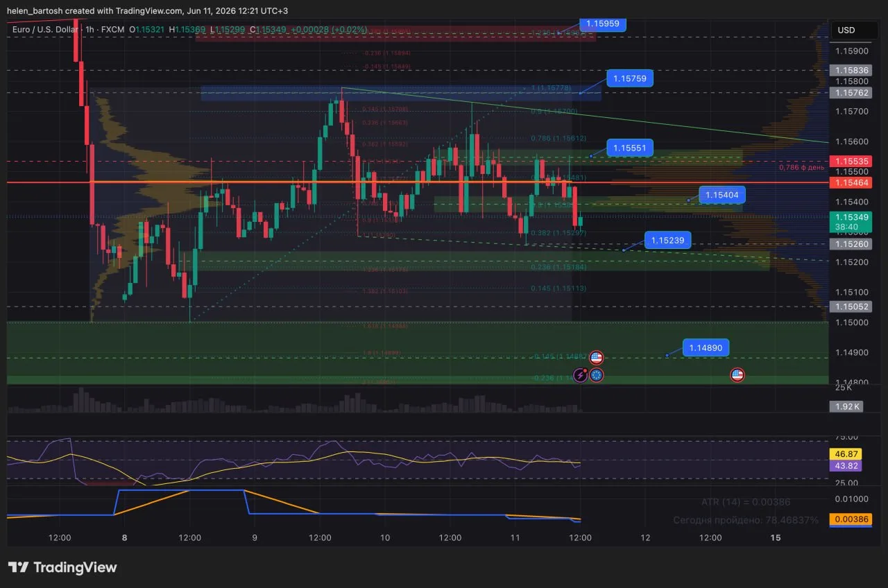Click date 8 on the time axis
This screenshot has height=588, width=888.
(124, 537)
